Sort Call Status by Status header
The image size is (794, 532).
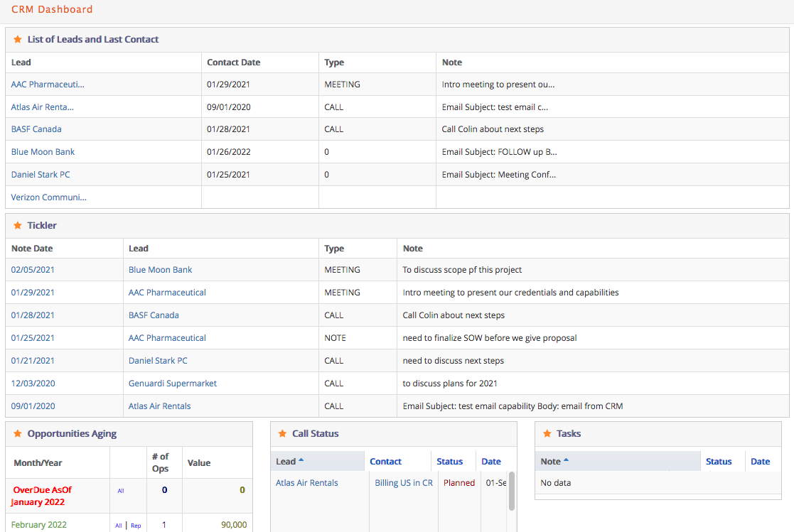(x=450, y=462)
